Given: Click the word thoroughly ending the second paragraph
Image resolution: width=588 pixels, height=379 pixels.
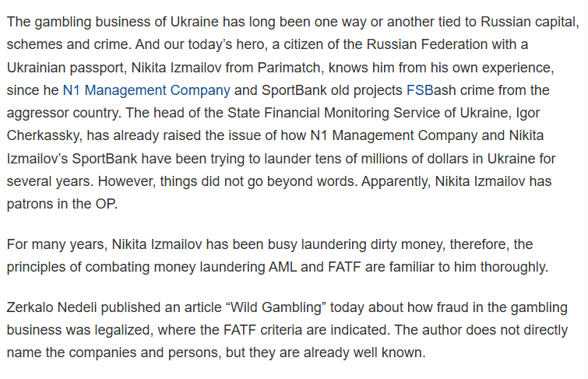Looking at the screenshot, I should click(x=514, y=267).
